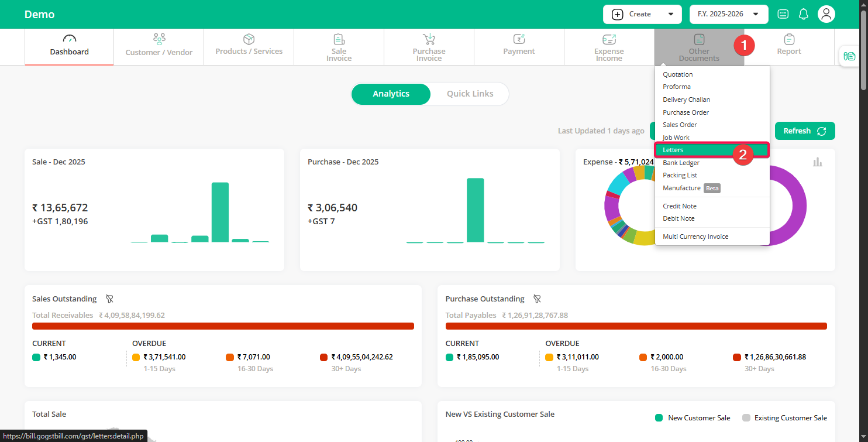868x442 pixels.
Task: Expand the Create dropdown
Action: coord(642,14)
